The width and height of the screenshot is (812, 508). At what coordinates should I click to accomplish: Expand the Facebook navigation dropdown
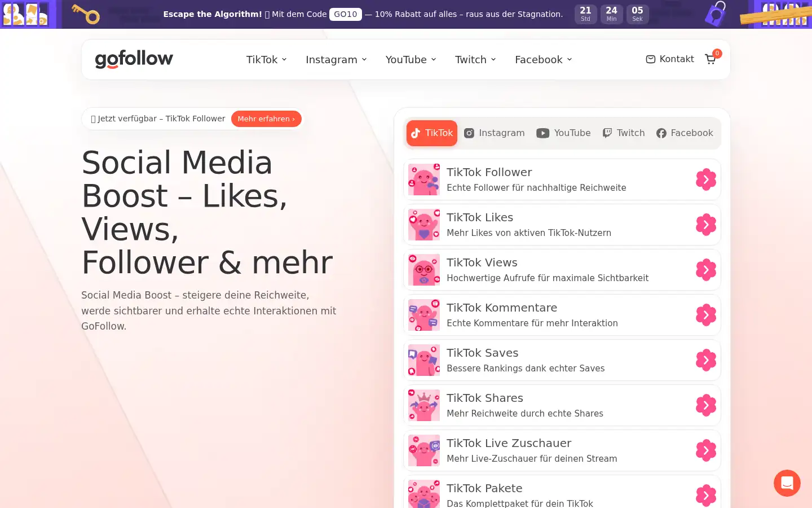pos(544,59)
